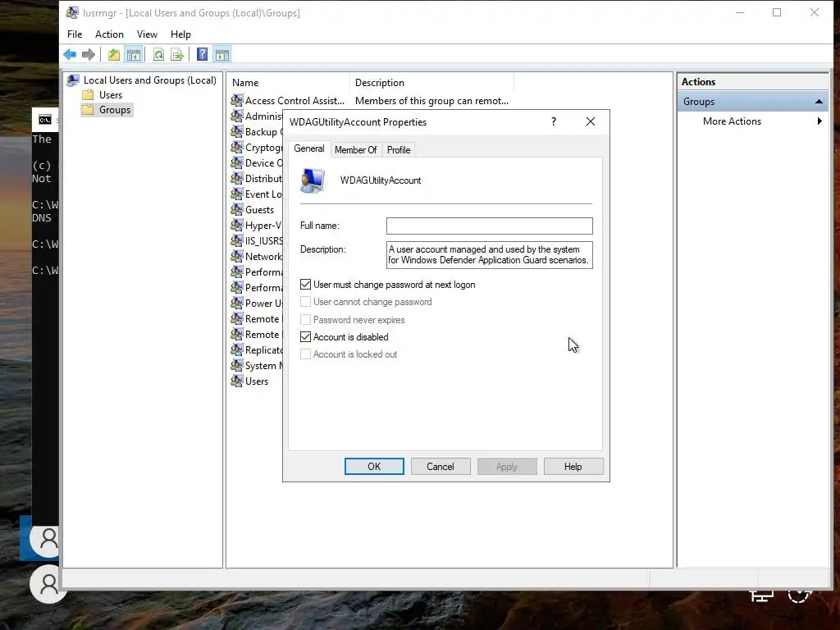Click the Users folder icon in tree
This screenshot has height=630, width=840.
[x=88, y=95]
